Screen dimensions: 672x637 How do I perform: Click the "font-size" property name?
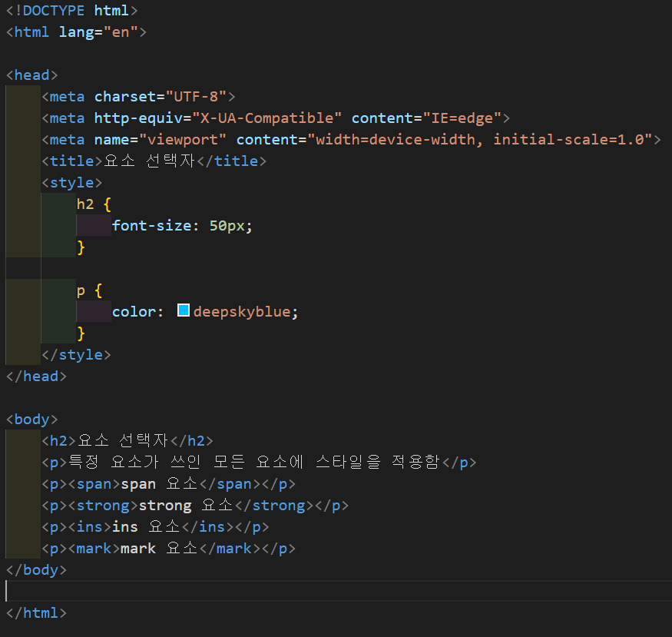152,225
